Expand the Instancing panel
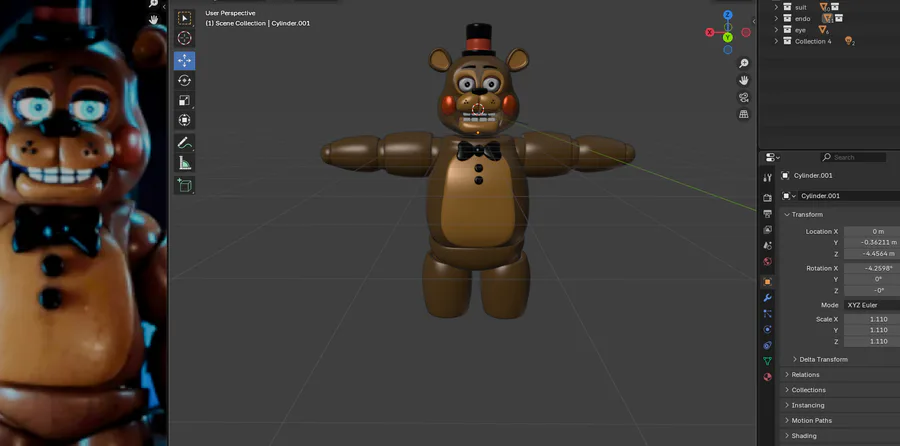The width and height of the screenshot is (900, 446). click(787, 405)
